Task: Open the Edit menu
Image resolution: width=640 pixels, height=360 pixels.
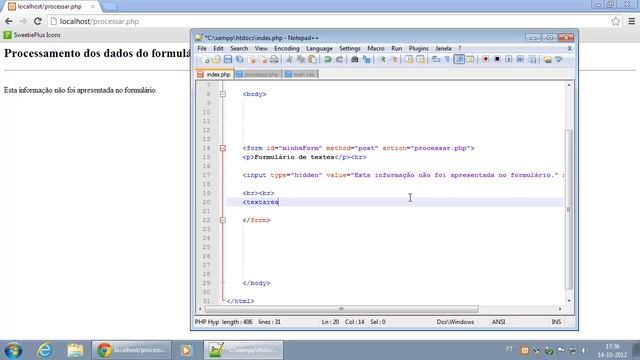Action: click(218, 48)
